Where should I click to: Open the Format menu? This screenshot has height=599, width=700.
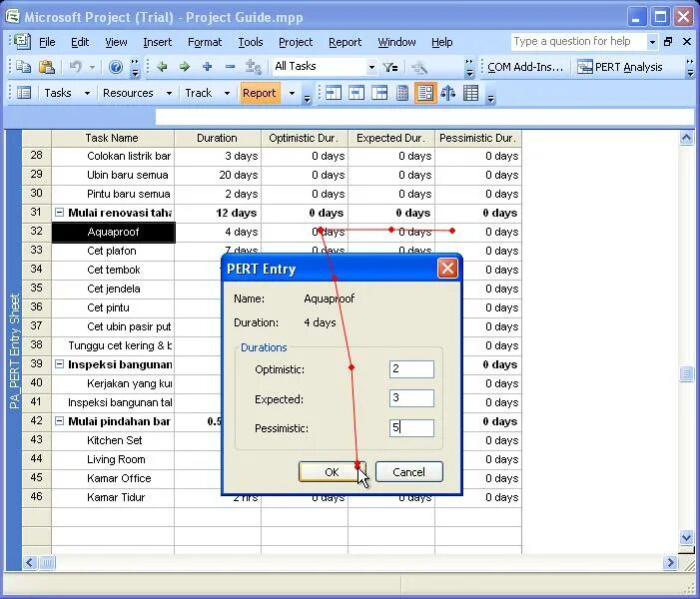(205, 42)
